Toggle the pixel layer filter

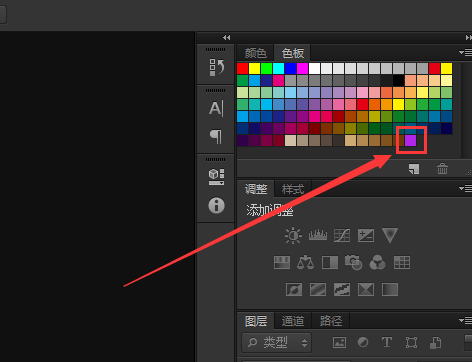[x=339, y=342]
